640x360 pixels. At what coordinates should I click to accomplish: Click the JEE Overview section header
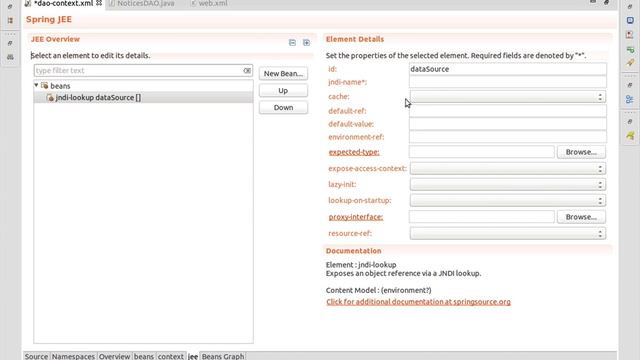[55, 39]
